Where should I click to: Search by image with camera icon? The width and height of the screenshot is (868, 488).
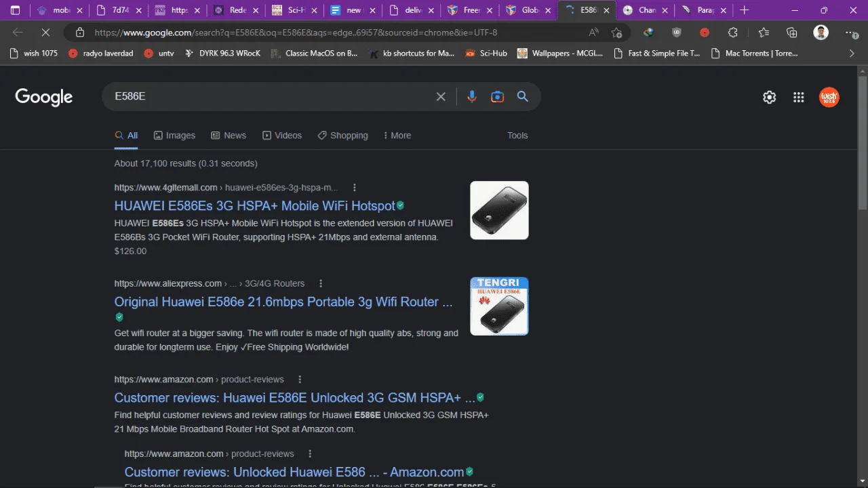pyautogui.click(x=497, y=97)
